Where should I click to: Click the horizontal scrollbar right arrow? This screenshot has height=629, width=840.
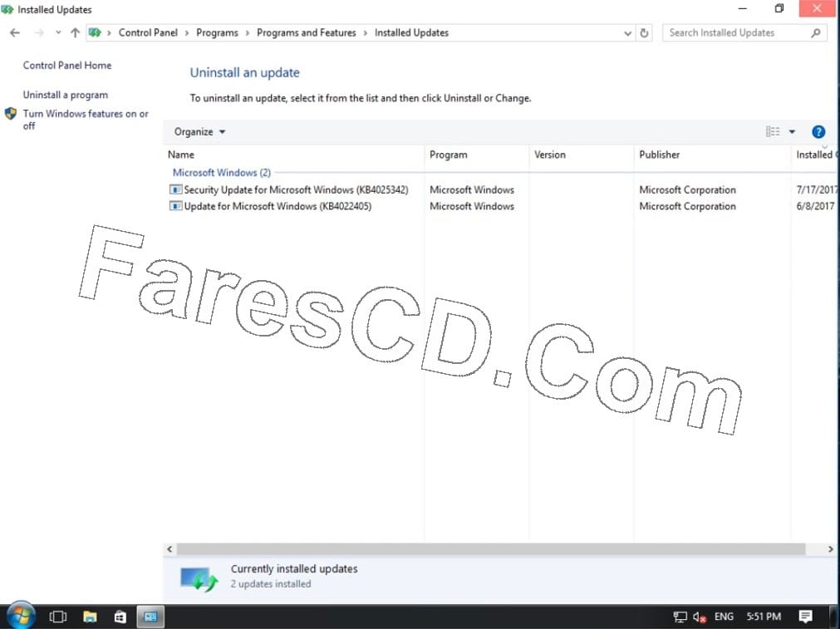click(830, 549)
